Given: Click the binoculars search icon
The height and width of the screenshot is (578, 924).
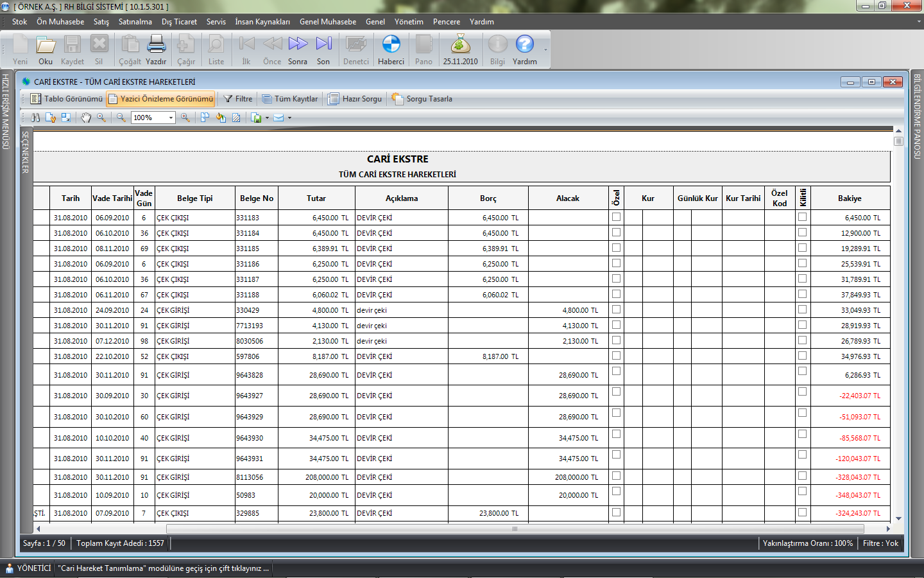Looking at the screenshot, I should [35, 118].
